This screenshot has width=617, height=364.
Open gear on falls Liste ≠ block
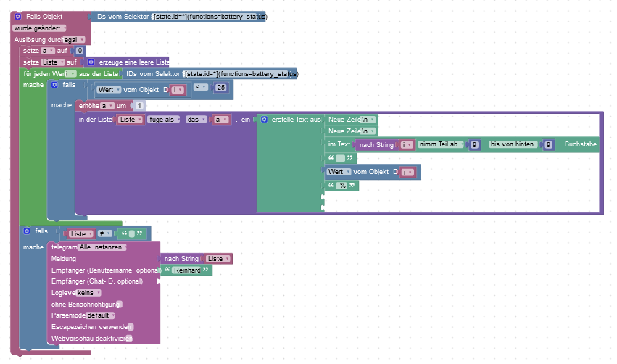pyautogui.click(x=27, y=231)
